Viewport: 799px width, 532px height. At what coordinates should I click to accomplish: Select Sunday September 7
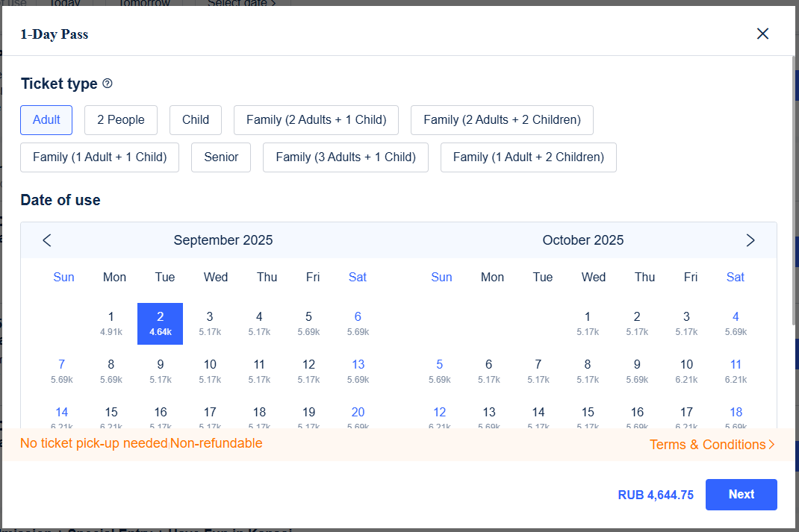pos(62,372)
